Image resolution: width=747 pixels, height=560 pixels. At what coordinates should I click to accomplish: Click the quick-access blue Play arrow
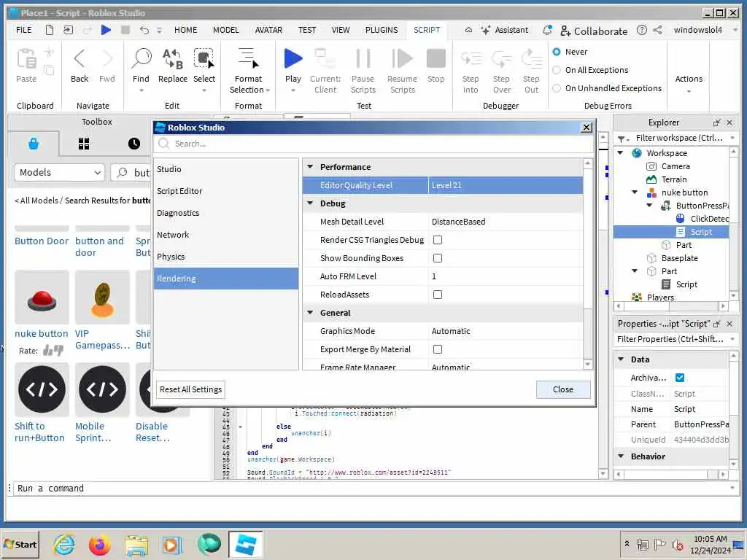106,30
